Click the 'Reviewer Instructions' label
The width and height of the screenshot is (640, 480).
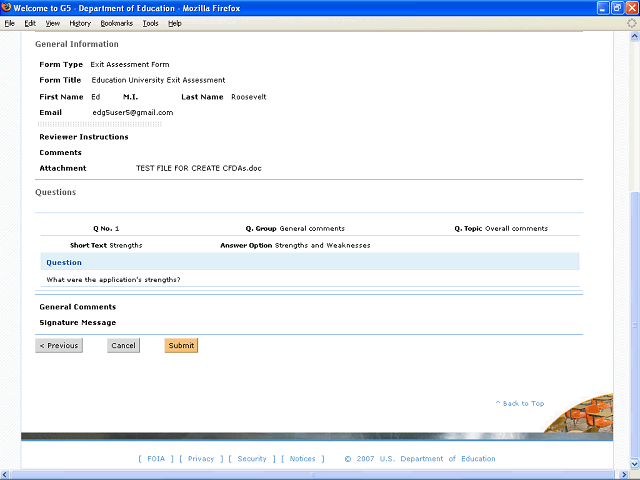point(84,137)
